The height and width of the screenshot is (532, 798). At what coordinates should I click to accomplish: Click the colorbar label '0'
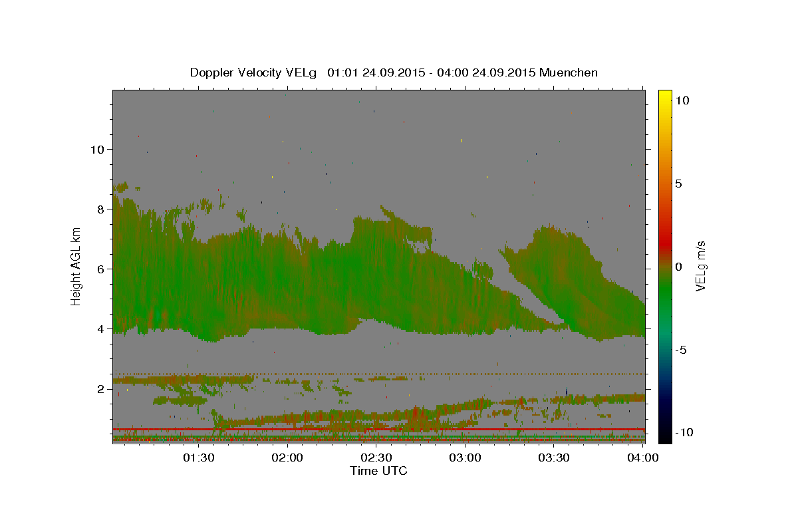click(678, 267)
